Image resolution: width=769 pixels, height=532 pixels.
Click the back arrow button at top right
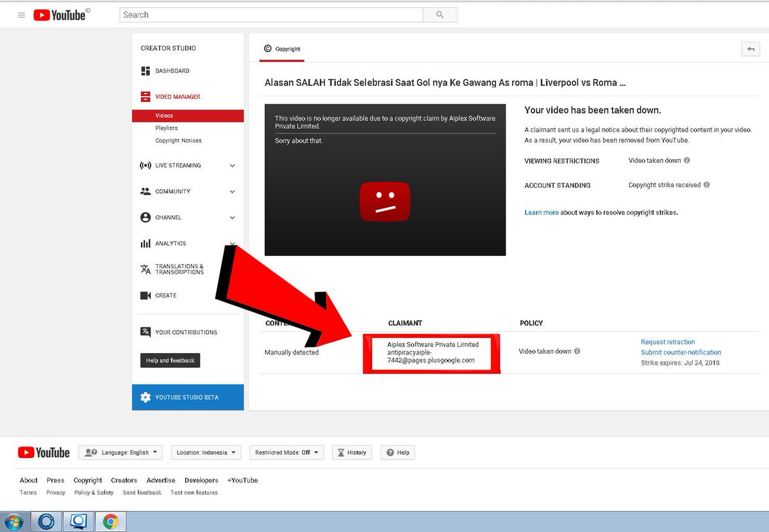[750, 49]
